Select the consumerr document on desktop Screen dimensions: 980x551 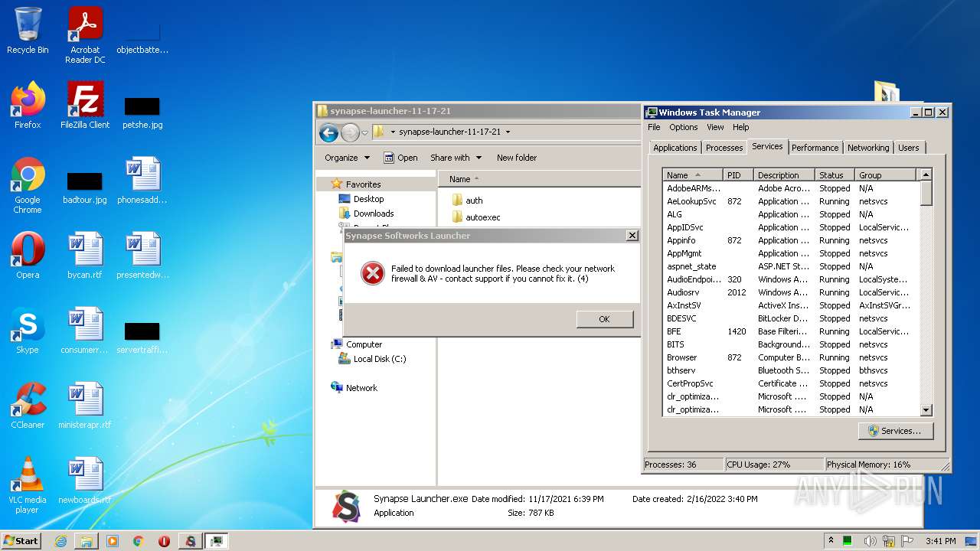pyautogui.click(x=85, y=331)
